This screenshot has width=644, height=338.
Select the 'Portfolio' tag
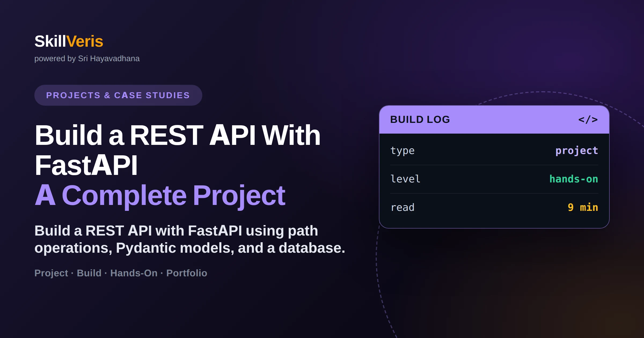click(187, 273)
